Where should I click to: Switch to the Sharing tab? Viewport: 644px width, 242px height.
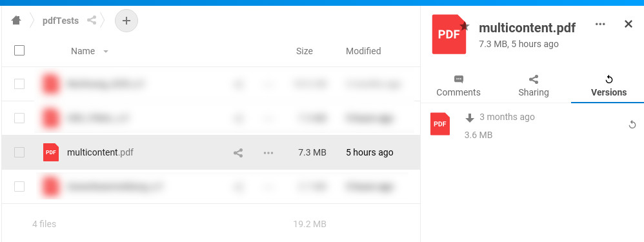pyautogui.click(x=534, y=86)
